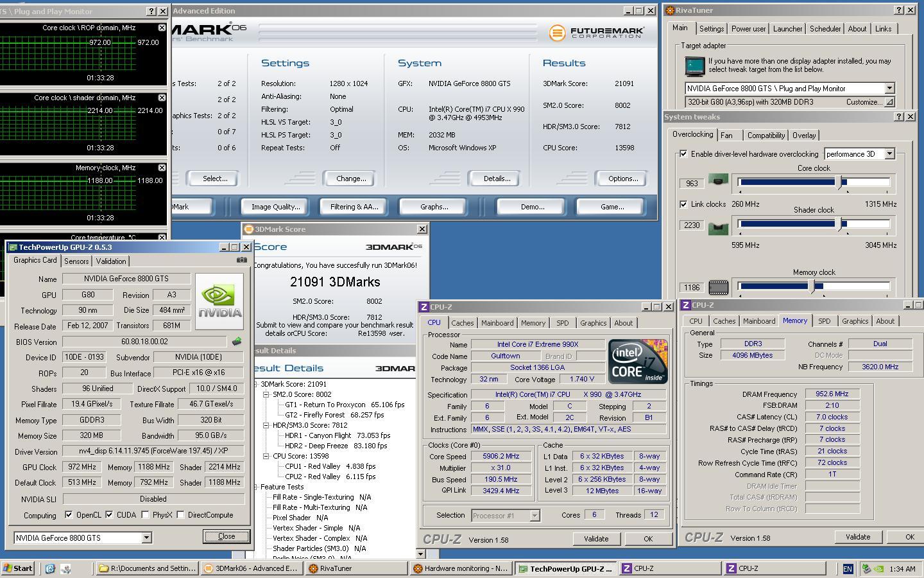Click the Memory clock slider handle
The image size is (924, 578).
(x=812, y=286)
